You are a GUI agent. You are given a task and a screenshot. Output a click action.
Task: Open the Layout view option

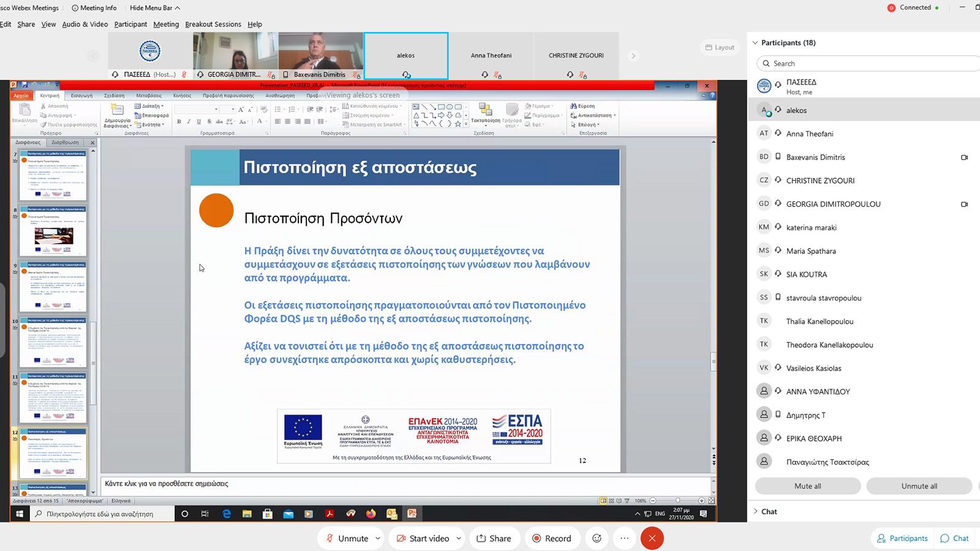pyautogui.click(x=720, y=47)
